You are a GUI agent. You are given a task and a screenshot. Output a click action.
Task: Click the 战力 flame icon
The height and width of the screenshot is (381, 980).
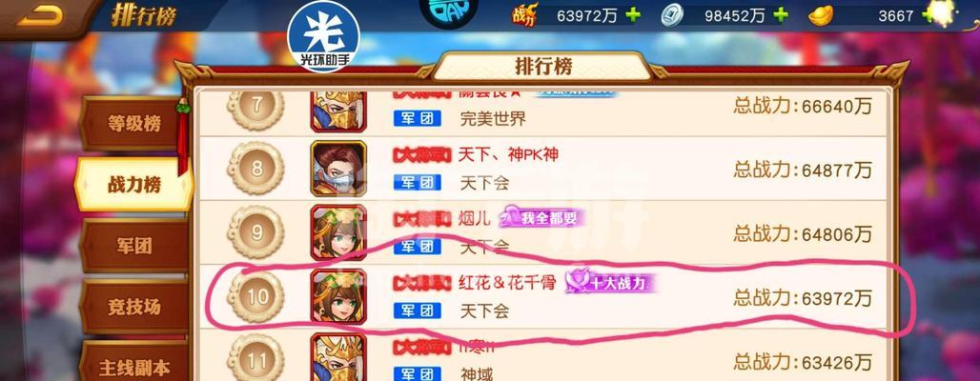click(525, 15)
